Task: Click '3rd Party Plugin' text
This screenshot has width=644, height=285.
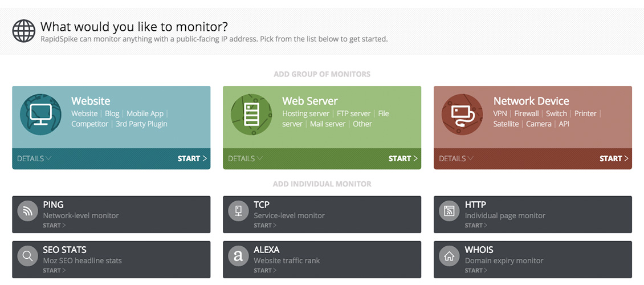Action: pos(142,124)
